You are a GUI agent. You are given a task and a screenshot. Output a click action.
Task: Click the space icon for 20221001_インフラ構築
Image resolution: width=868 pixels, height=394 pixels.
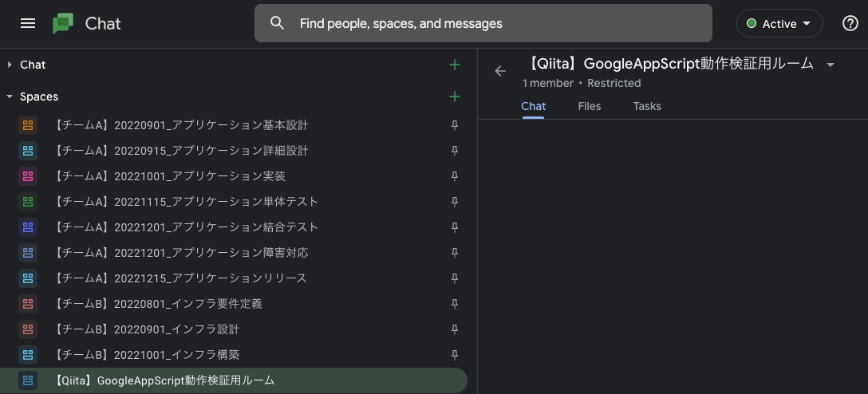(28, 354)
